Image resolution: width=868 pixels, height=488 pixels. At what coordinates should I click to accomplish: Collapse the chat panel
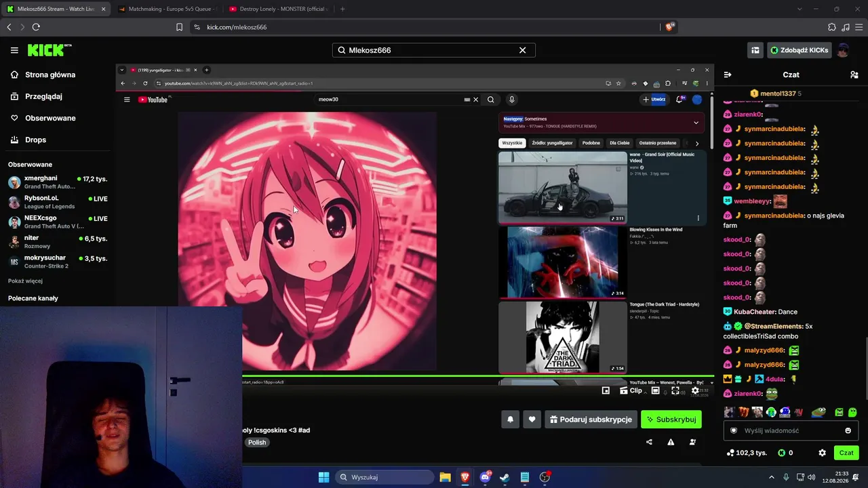728,75
